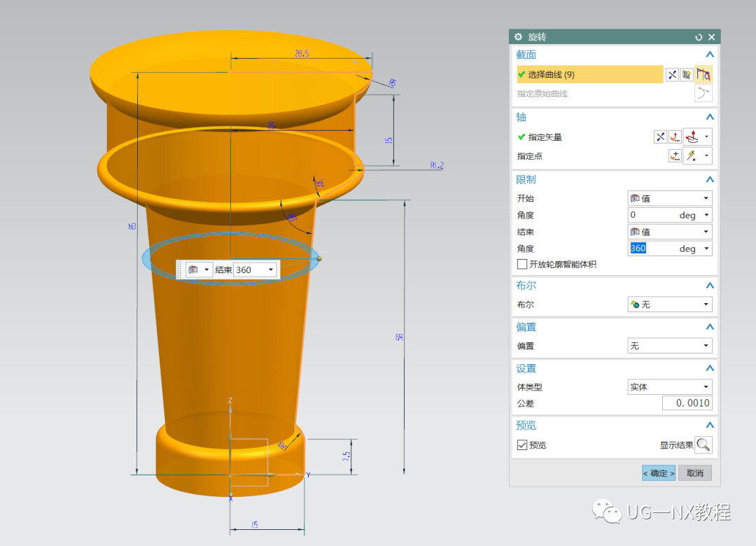Open the 体类型 dropdown showing 实体
The width and height of the screenshot is (756, 546).
[670, 387]
